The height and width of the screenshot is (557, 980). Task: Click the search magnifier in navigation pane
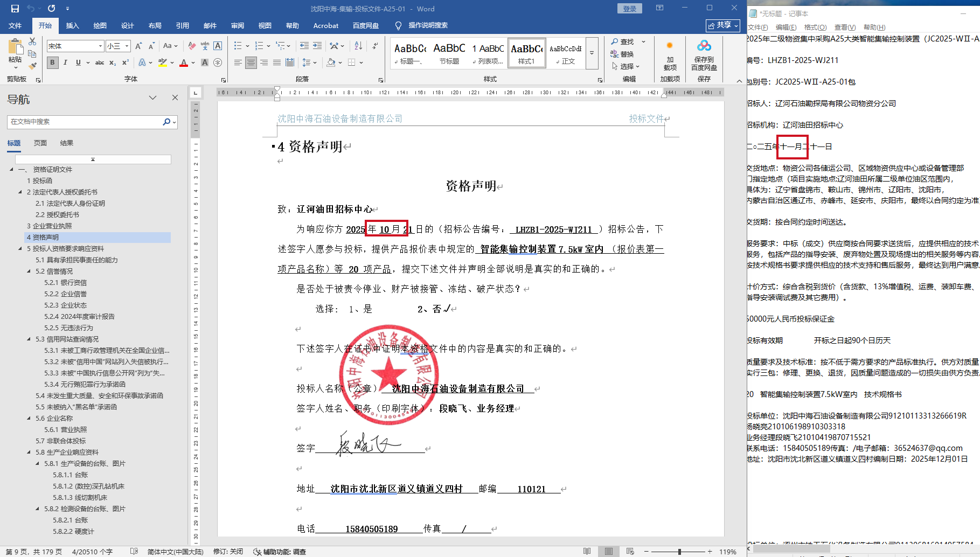coord(166,122)
